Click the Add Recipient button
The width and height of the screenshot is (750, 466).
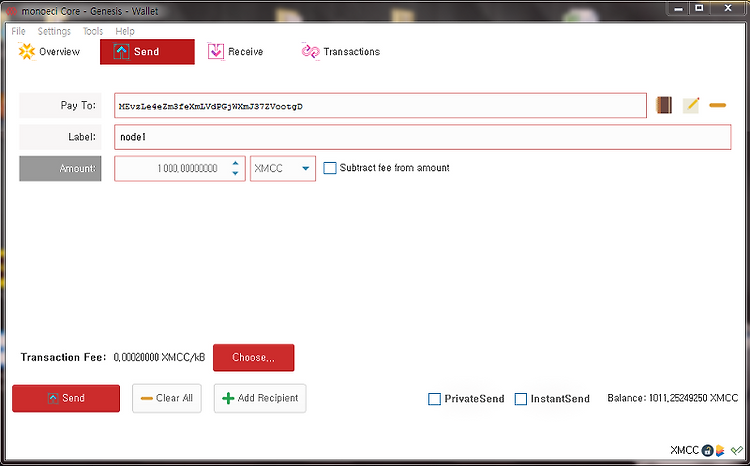tap(260, 398)
